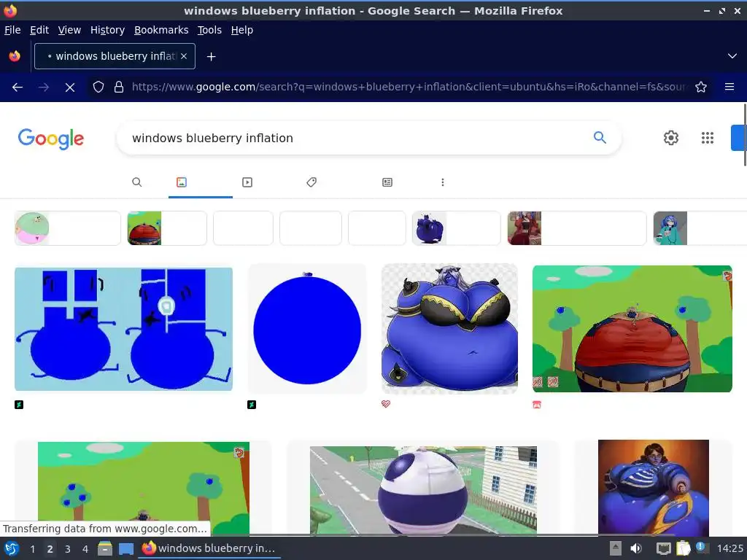Expand the More three-dot menu
The image size is (747, 560).
tap(443, 182)
